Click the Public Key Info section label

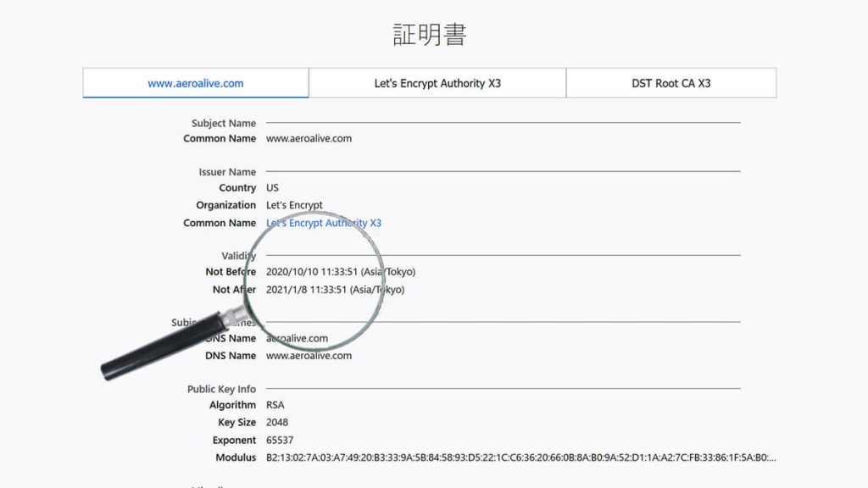(221, 389)
